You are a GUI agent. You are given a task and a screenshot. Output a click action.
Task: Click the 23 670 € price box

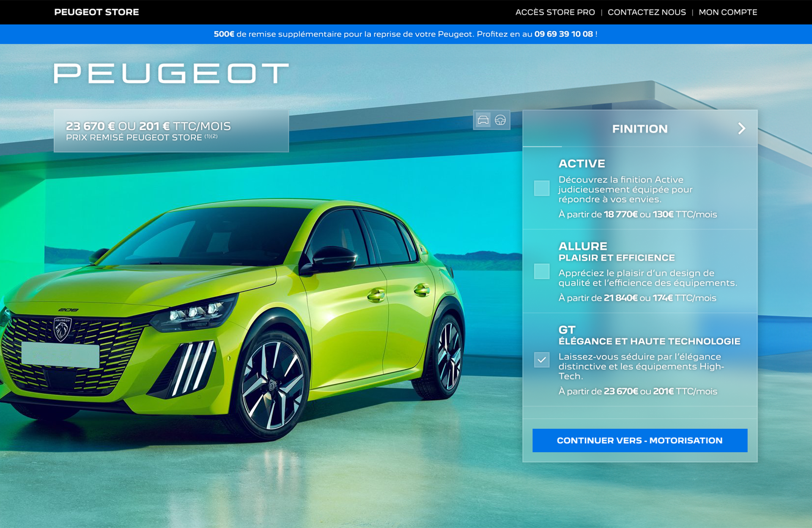[x=171, y=130]
